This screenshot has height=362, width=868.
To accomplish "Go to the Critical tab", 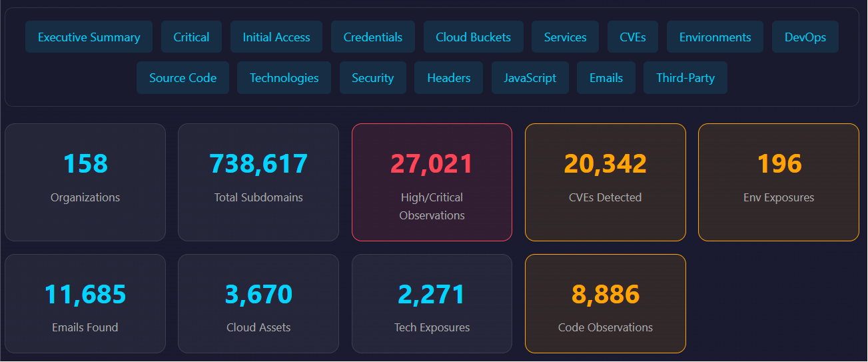I will coord(191,37).
